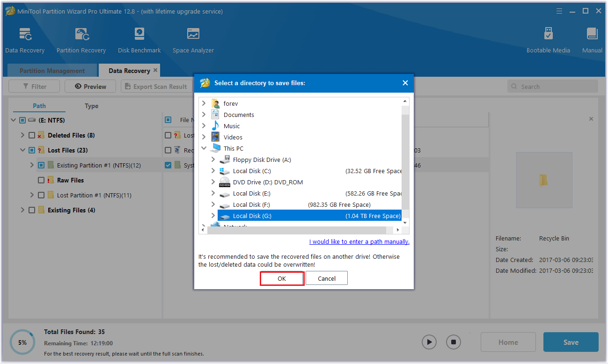Viewport: 608px width, 364px height.
Task: Stop the scan with stop button
Action: (x=453, y=342)
